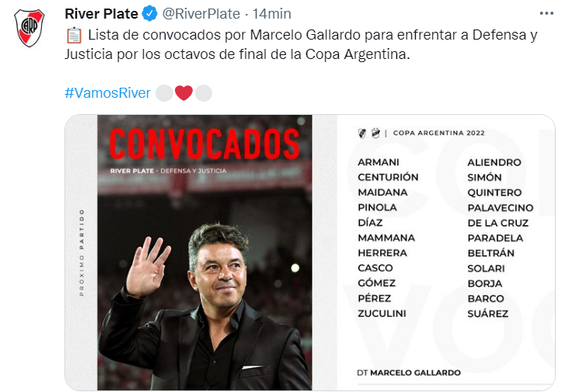Screen dimensions: 565x392
Task: Click the QUINTERO name in squad list
Action: pyautogui.click(x=494, y=193)
